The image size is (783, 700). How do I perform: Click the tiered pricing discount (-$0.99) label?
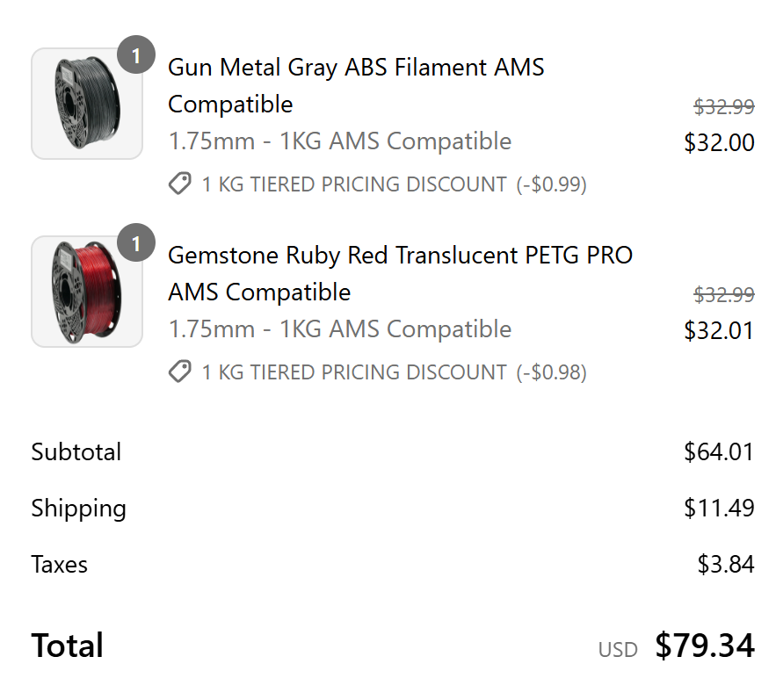[x=394, y=184]
